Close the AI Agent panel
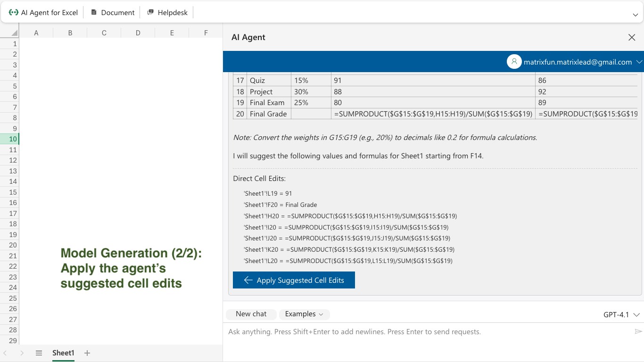 click(x=632, y=38)
